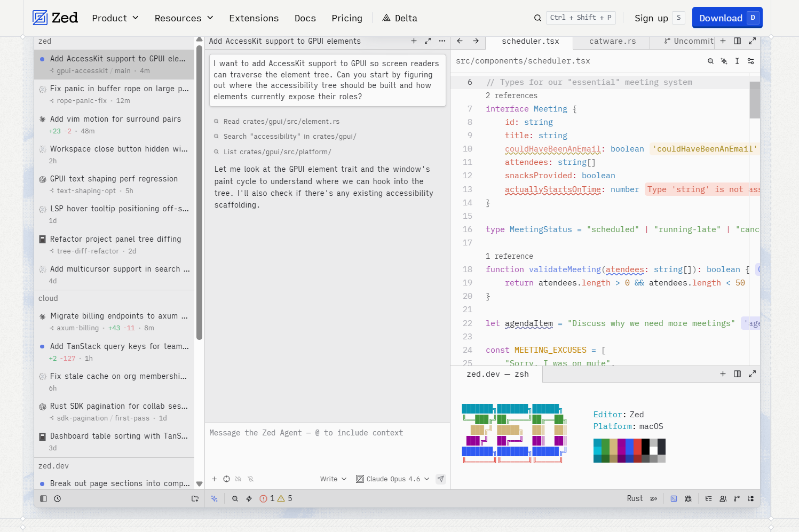Select the scheduler.tsx tab
Image resolution: width=799 pixels, height=532 pixels.
pos(531,41)
